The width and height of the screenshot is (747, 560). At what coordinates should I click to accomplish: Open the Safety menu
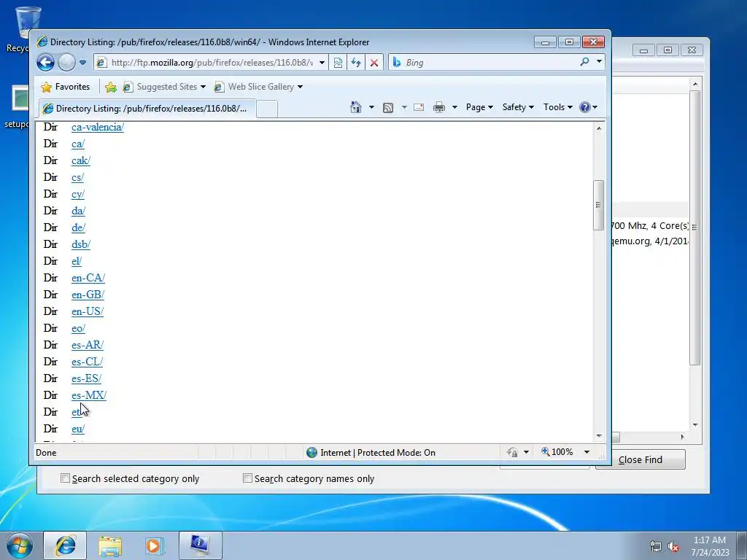518,107
